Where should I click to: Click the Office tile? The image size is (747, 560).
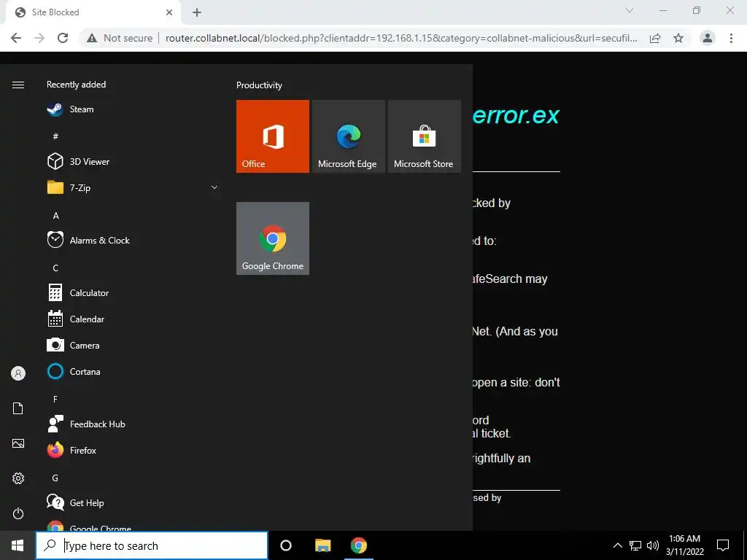pos(273,136)
